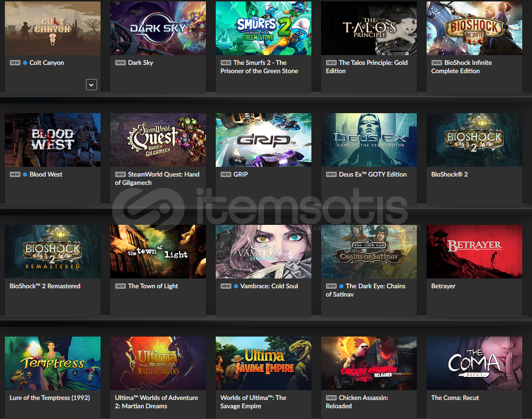
Task: Select The Smurfs 2 cover art
Action: pos(263,28)
